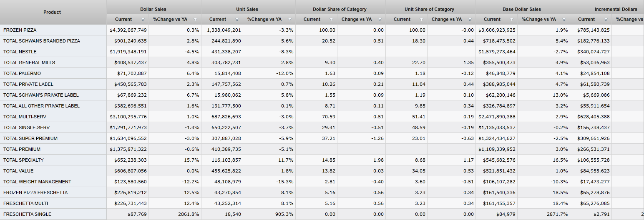This screenshot has width=644, height=220.
Task: Click the Dollar Sales group header
Action: [153, 9]
